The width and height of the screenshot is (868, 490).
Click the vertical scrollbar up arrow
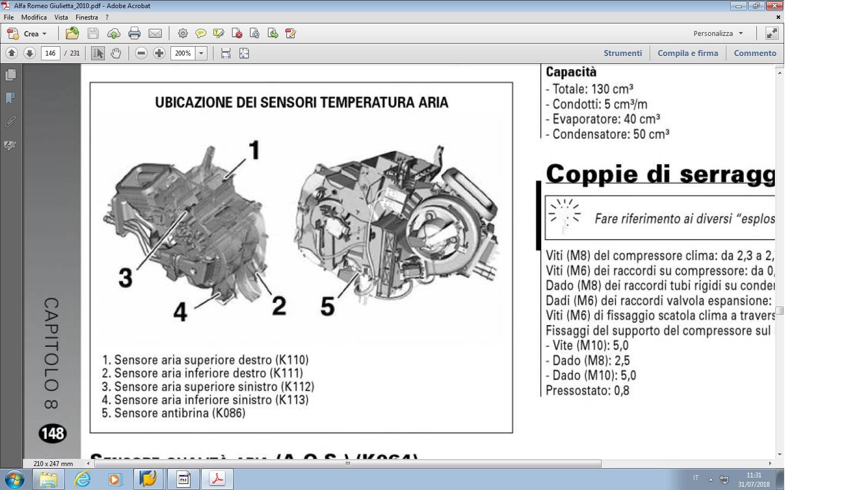pyautogui.click(x=780, y=72)
